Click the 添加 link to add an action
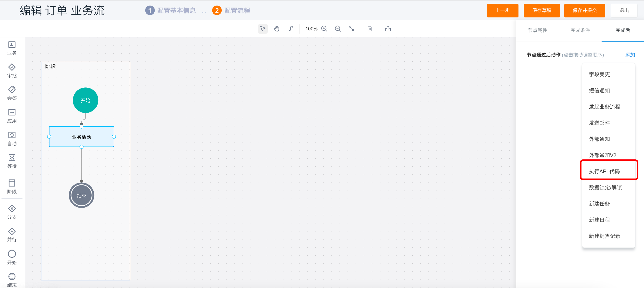Viewport: 644px width, 288px height. [630, 55]
